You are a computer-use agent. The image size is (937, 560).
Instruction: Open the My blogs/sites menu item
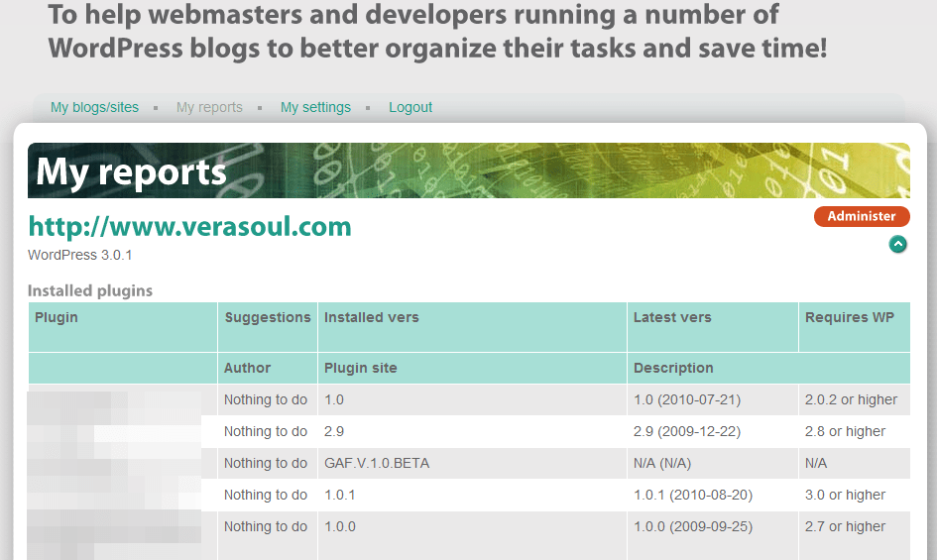point(94,107)
